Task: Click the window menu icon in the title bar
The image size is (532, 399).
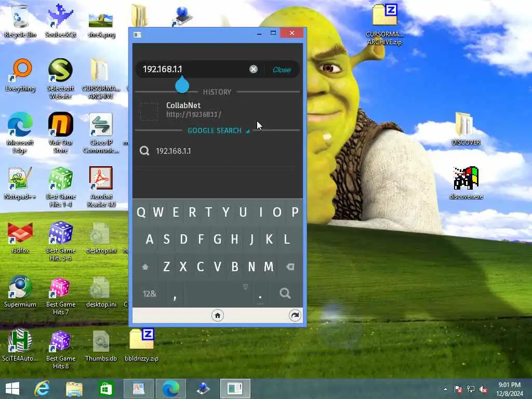Action: point(137,35)
